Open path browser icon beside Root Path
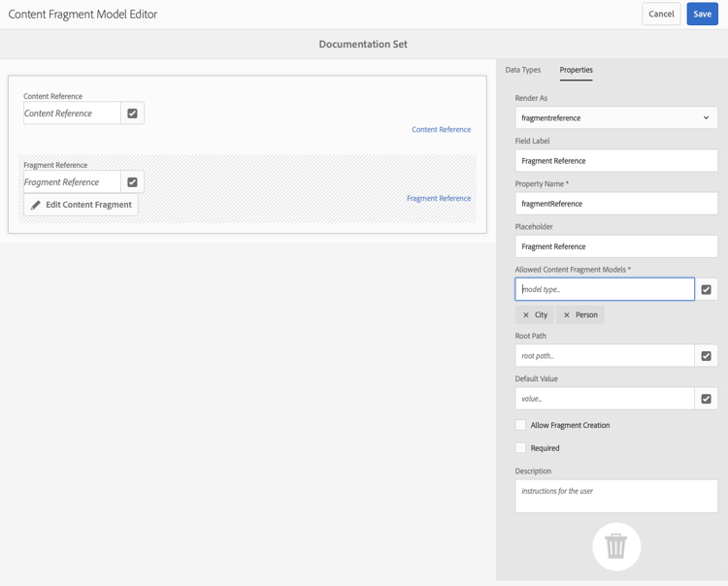Image resolution: width=728 pixels, height=586 pixels. click(x=707, y=356)
